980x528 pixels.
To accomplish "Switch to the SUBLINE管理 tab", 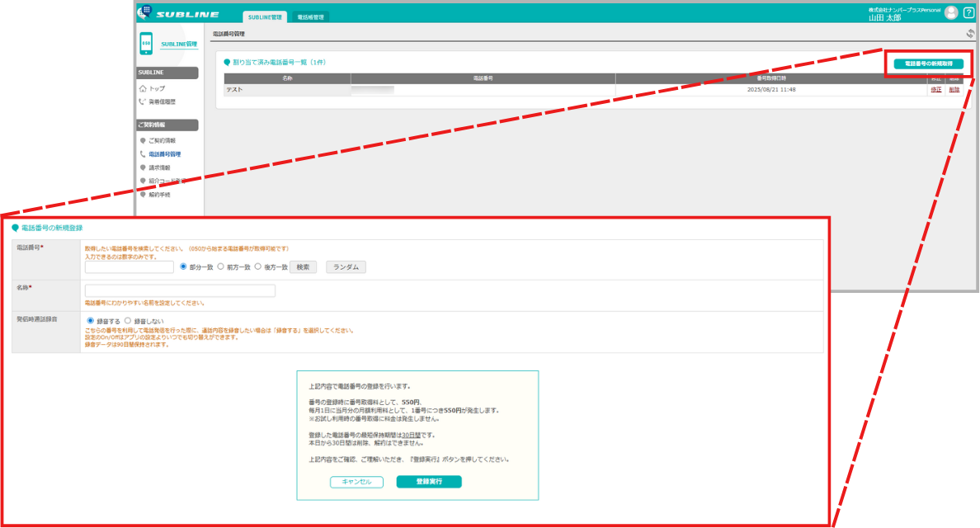I will (264, 16).
